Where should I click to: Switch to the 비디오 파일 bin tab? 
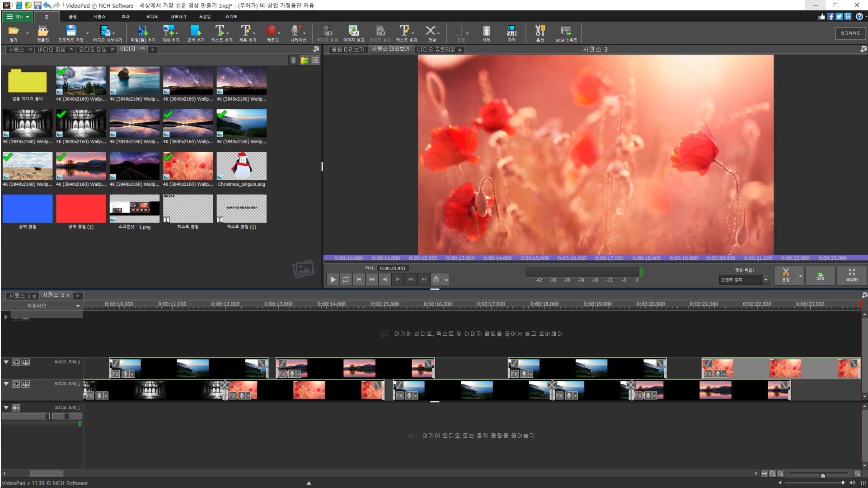click(52, 50)
